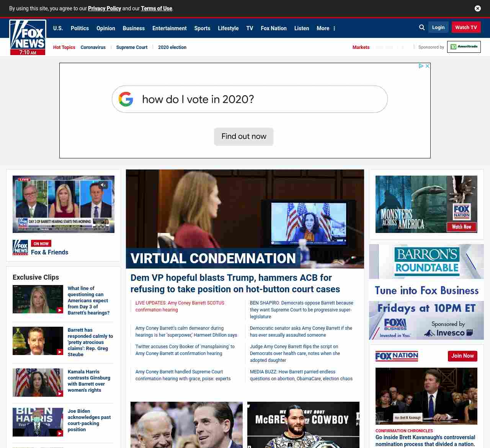
Task: Unmute the live Fox & Friends video
Action: tap(103, 185)
